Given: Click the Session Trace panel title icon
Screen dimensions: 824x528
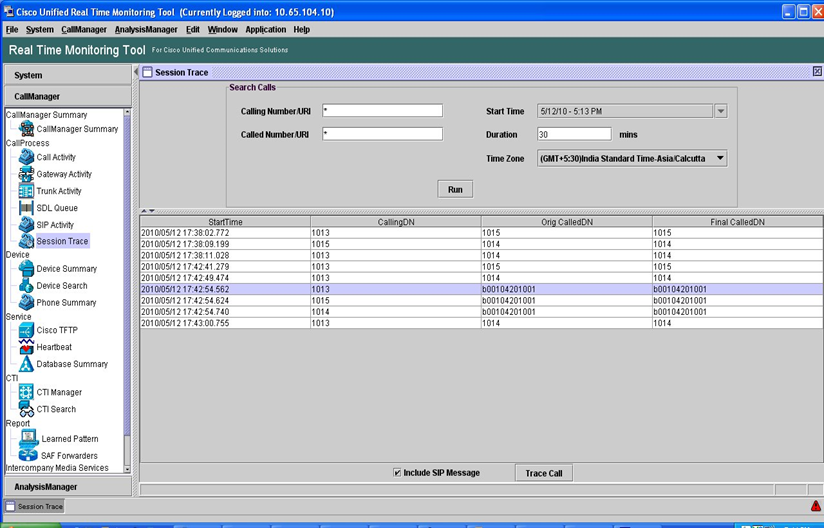Looking at the screenshot, I should (148, 73).
